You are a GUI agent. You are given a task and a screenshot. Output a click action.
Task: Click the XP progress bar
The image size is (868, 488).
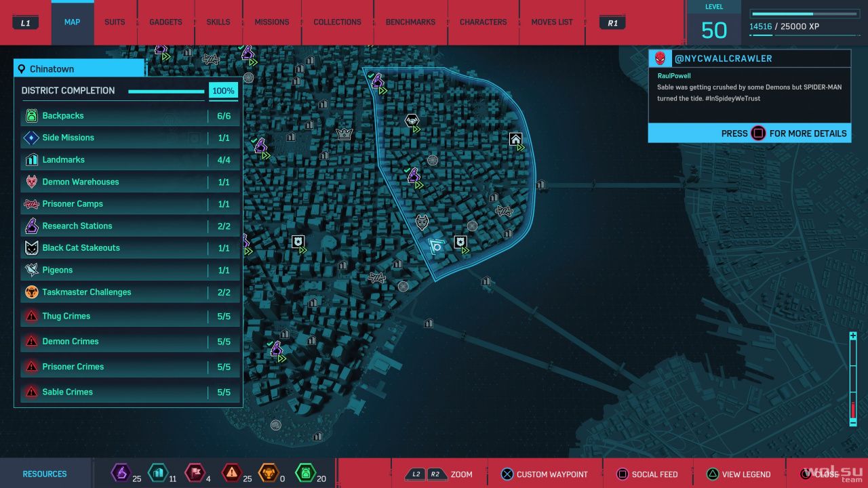tap(805, 14)
